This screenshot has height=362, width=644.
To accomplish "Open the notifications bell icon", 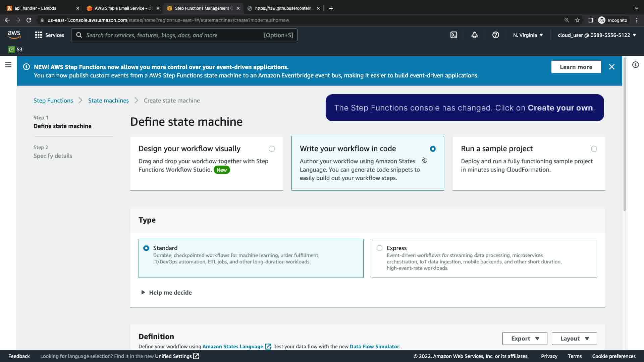I will [x=474, y=35].
